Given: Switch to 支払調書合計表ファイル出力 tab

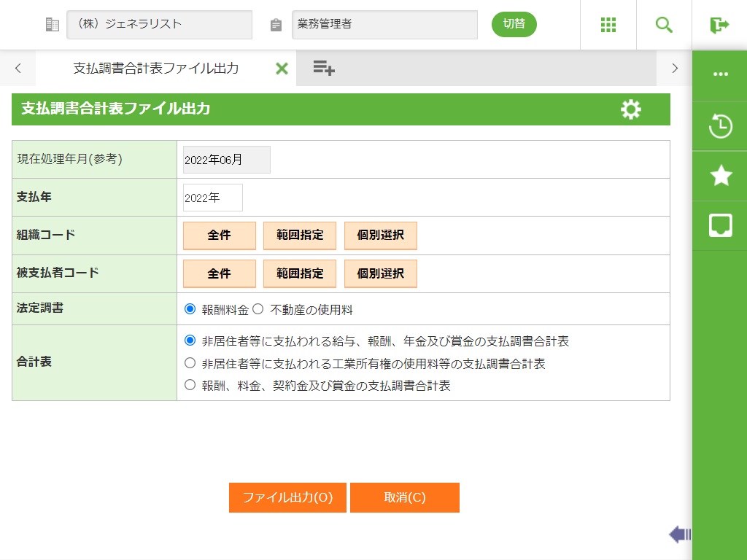Looking at the screenshot, I should coord(155,69).
